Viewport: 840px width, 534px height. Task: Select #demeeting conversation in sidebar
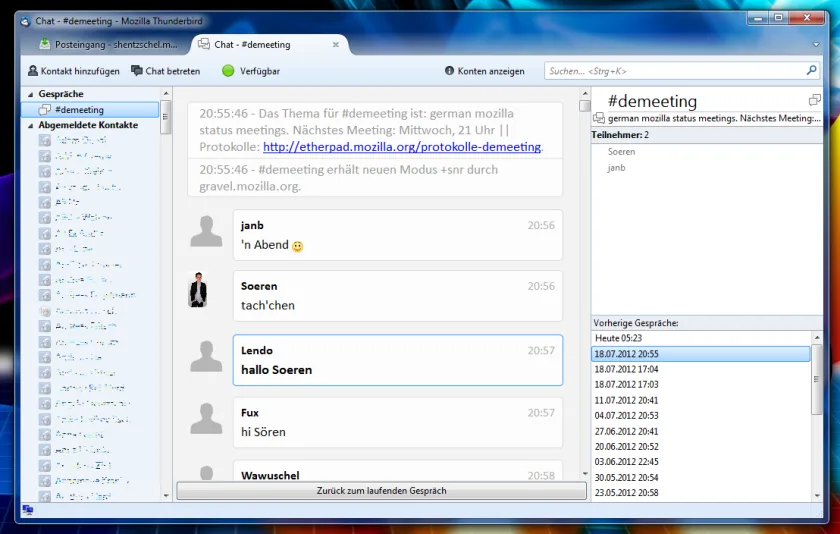pyautogui.click(x=90, y=109)
